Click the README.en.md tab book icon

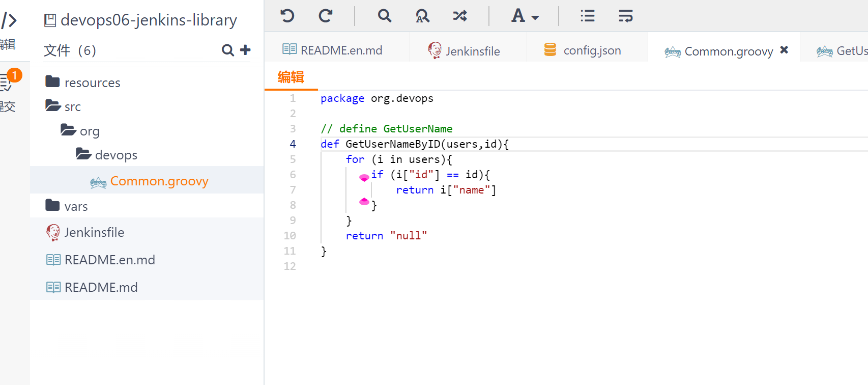(290, 49)
